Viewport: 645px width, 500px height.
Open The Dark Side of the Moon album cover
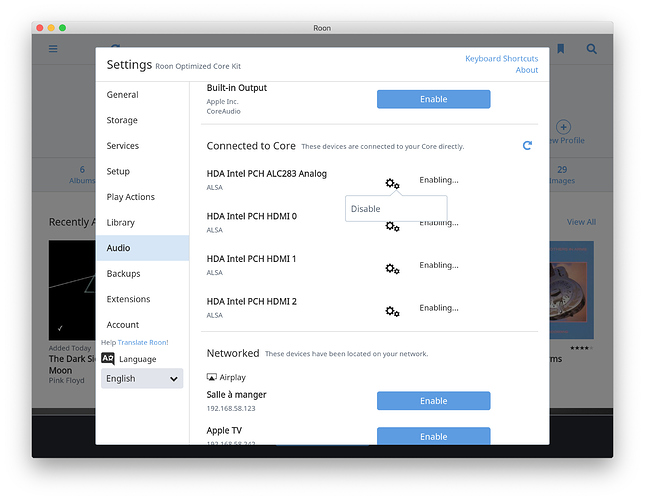tap(72, 290)
